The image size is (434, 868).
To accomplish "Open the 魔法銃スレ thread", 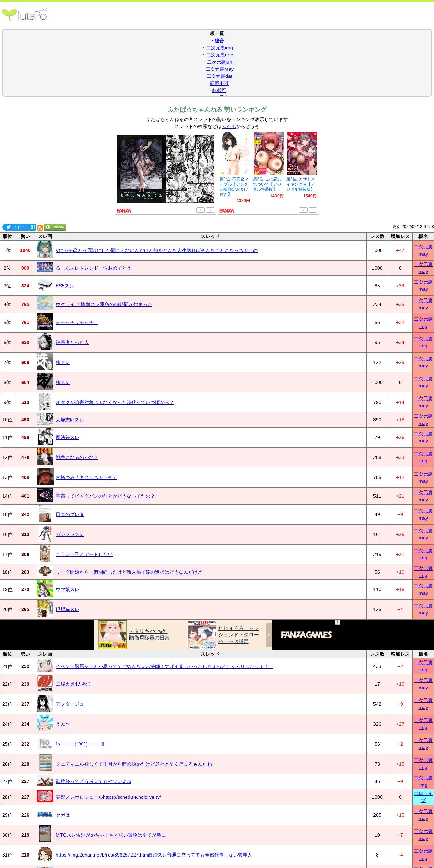I will (x=67, y=437).
